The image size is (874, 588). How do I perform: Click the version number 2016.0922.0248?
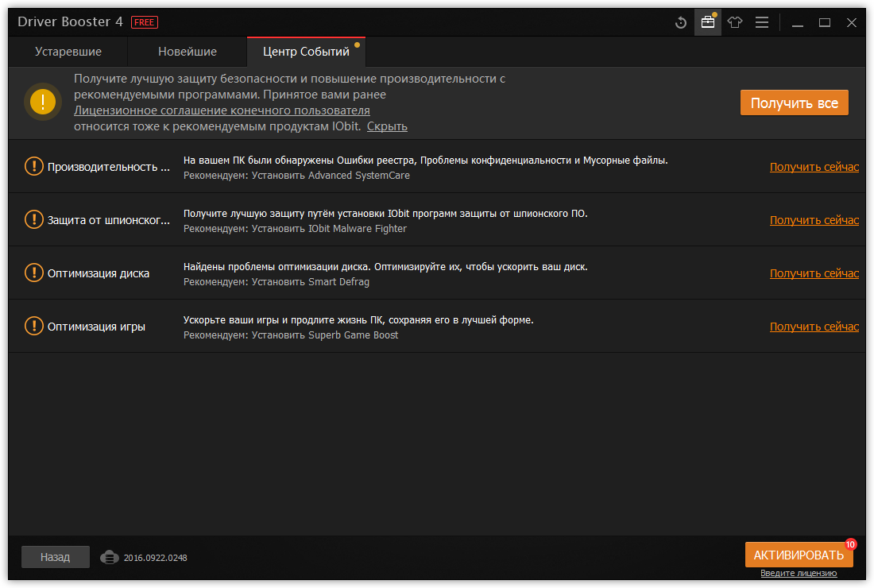click(x=156, y=558)
